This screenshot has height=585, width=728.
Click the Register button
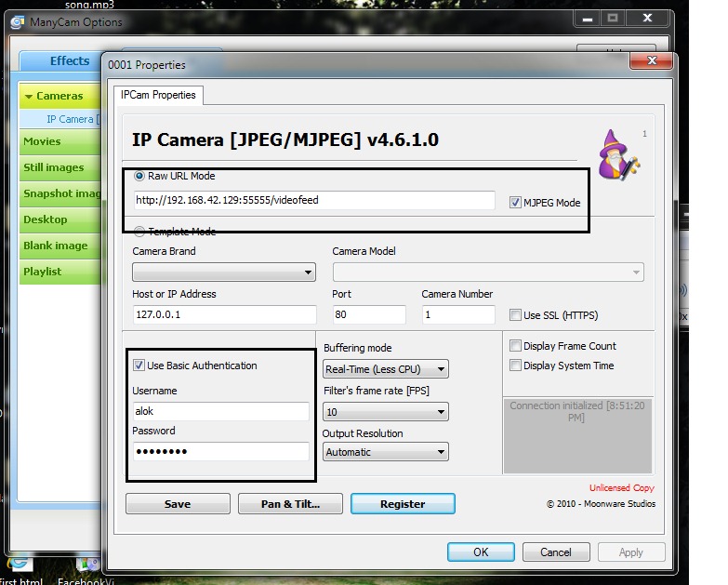[x=403, y=504]
